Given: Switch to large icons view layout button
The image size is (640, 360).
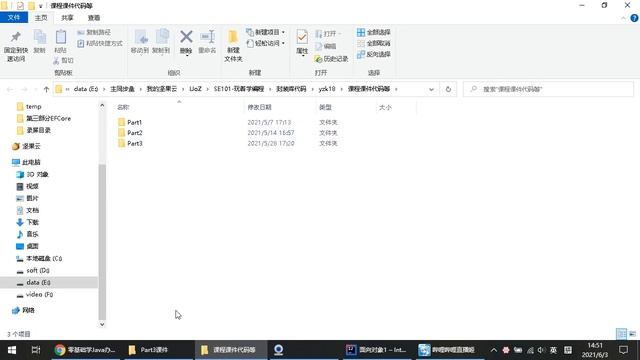Looking at the screenshot, I should [x=633, y=334].
